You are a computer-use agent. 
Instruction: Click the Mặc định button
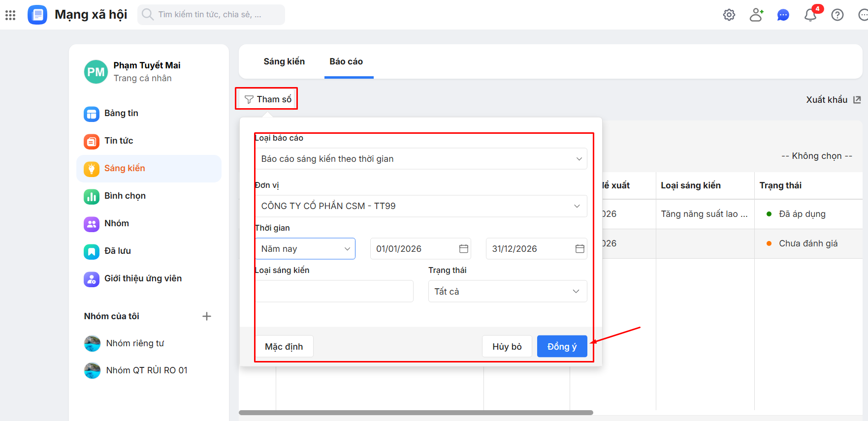pos(284,347)
